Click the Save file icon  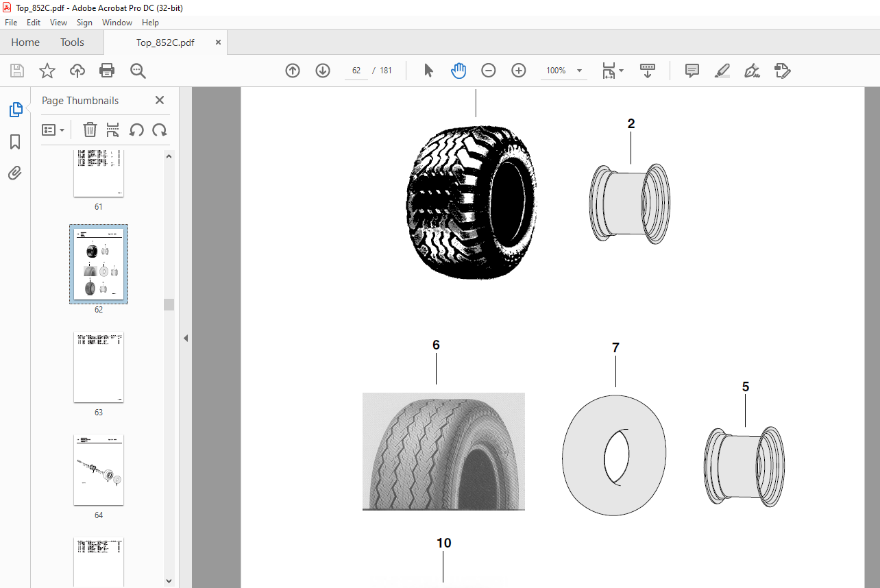(x=17, y=71)
